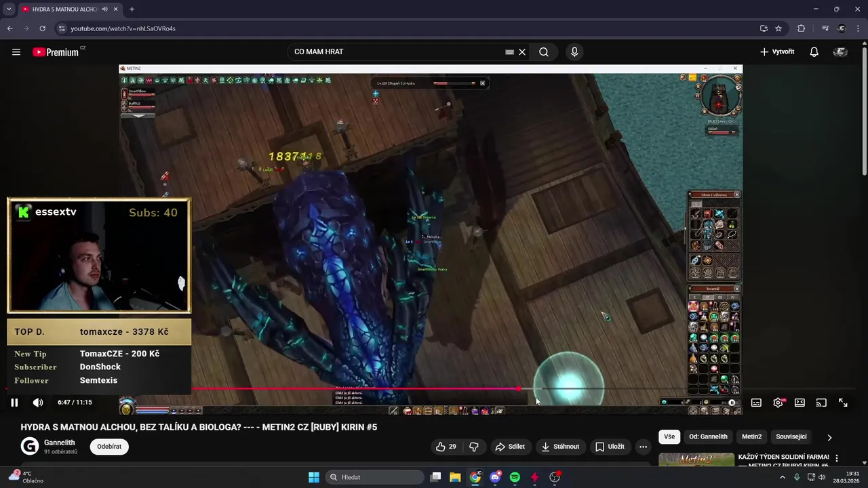Click the search box containing CO MAM HRAT

pos(397,52)
